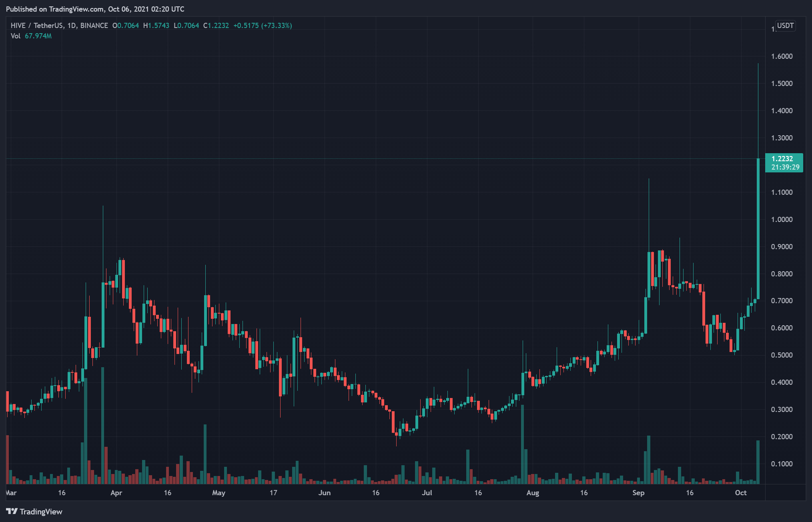Open the TradingView text link at bottom
The height and width of the screenshot is (522, 812).
click(41, 512)
